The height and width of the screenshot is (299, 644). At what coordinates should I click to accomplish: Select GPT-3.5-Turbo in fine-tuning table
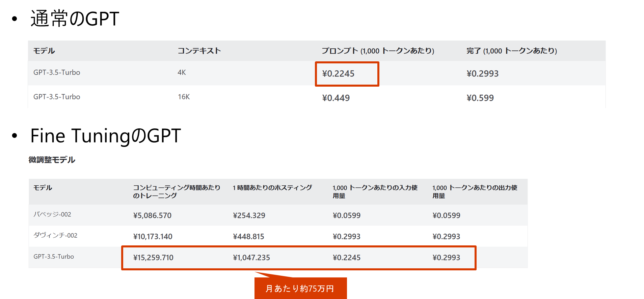(x=54, y=257)
